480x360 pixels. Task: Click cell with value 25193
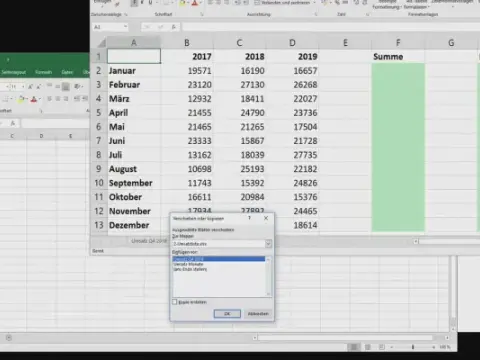239,169
